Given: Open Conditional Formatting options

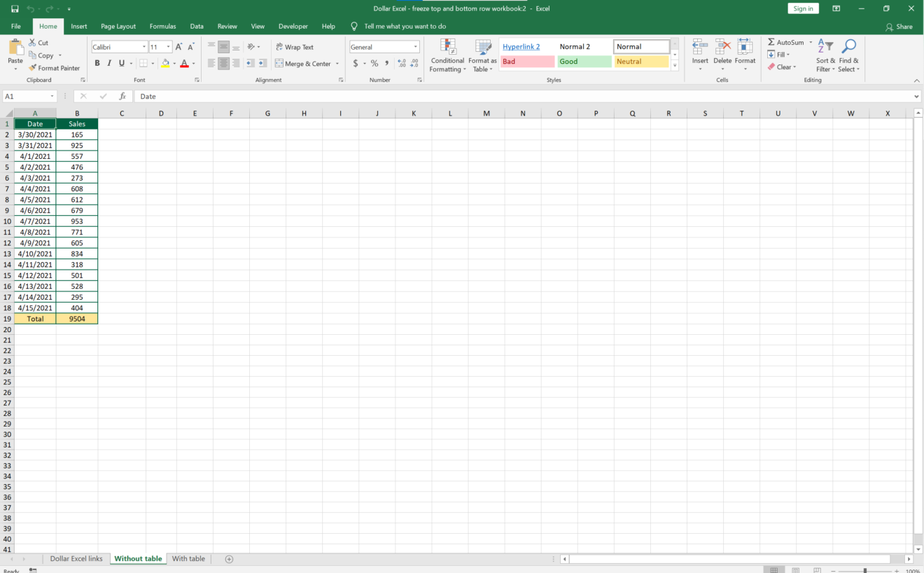Looking at the screenshot, I should (x=447, y=56).
